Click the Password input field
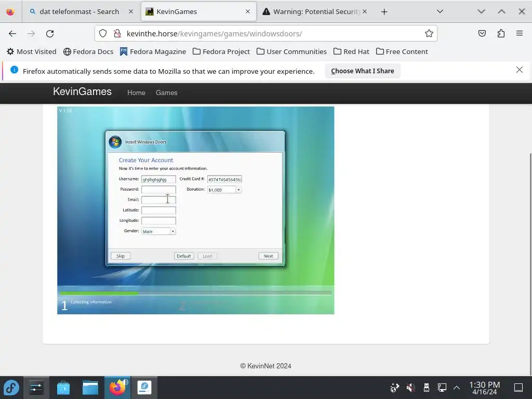 [x=158, y=190]
